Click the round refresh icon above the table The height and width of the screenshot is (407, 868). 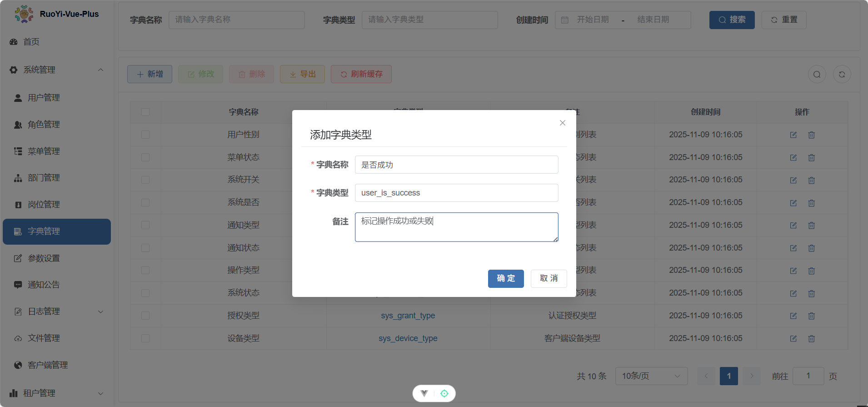(842, 75)
